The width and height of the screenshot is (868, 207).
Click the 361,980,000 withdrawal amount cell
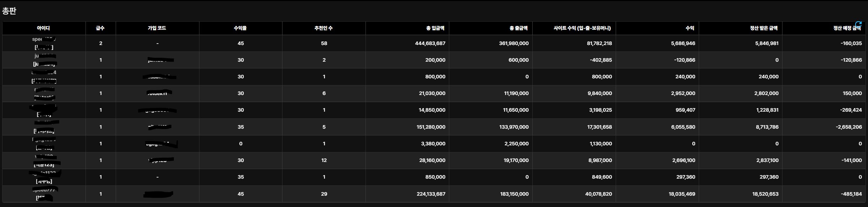point(513,43)
